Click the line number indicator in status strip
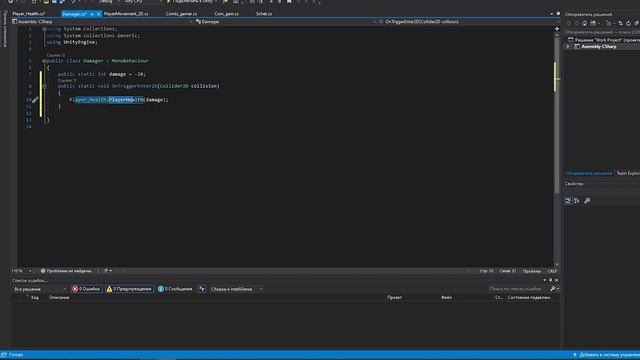 [486, 271]
